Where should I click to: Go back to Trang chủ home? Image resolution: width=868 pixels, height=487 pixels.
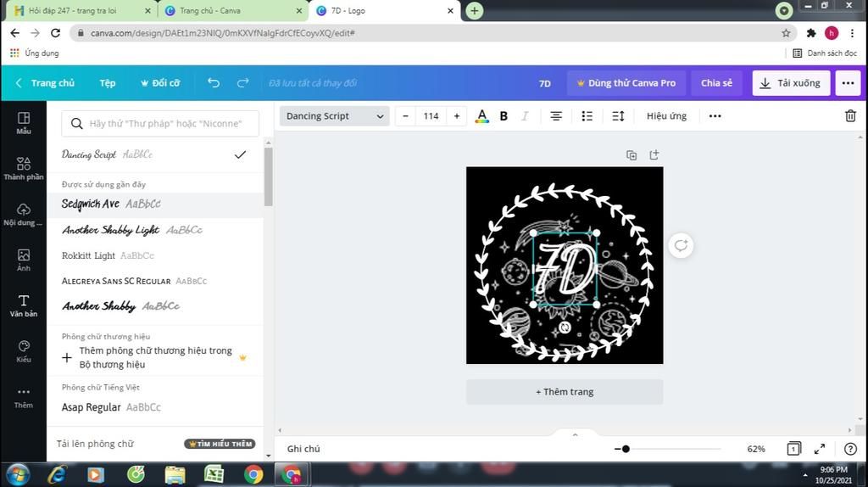coord(45,83)
